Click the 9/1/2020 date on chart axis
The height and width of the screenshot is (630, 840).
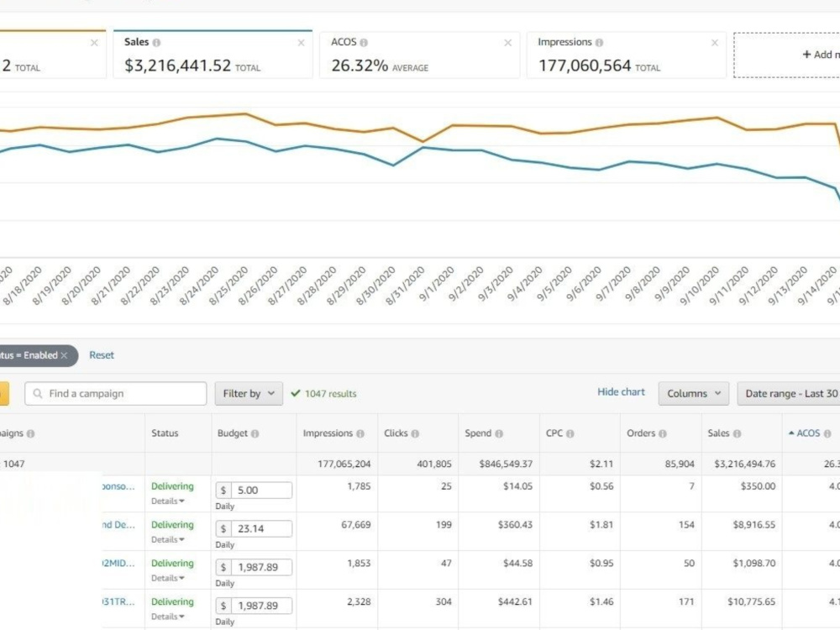435,285
